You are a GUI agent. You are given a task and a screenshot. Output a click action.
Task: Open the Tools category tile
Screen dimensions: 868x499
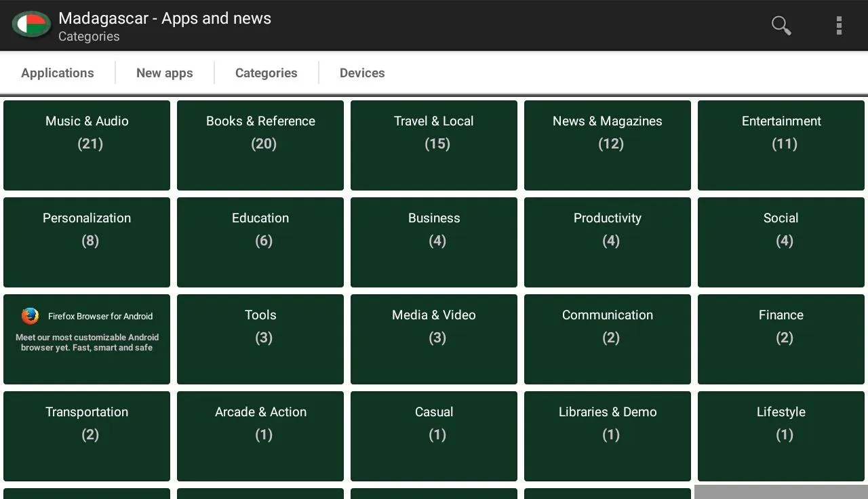(260, 339)
